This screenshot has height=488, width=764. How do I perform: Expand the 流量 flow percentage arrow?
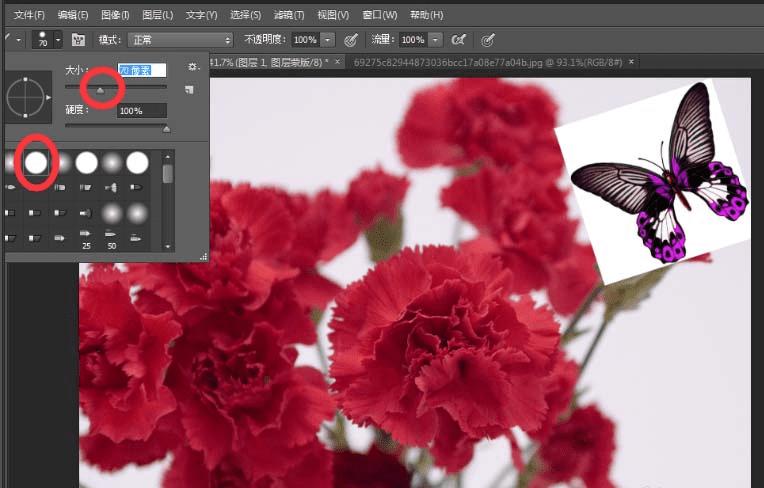435,40
